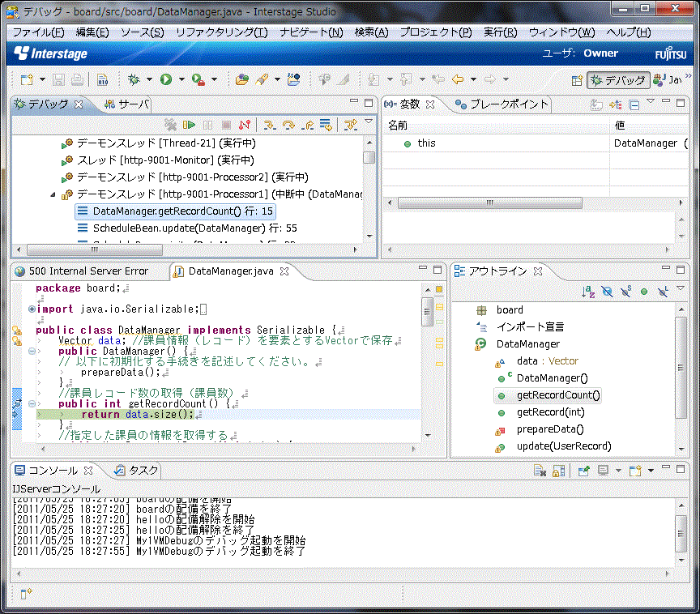Image resolution: width=700 pixels, height=614 pixels.
Task: Select prepareData() in the Outline
Action: coord(550,429)
